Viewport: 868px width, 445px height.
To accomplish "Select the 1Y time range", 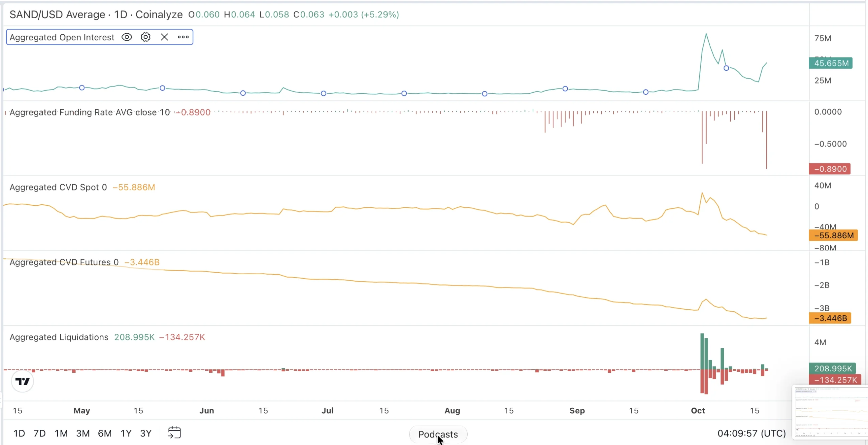I will pos(126,433).
